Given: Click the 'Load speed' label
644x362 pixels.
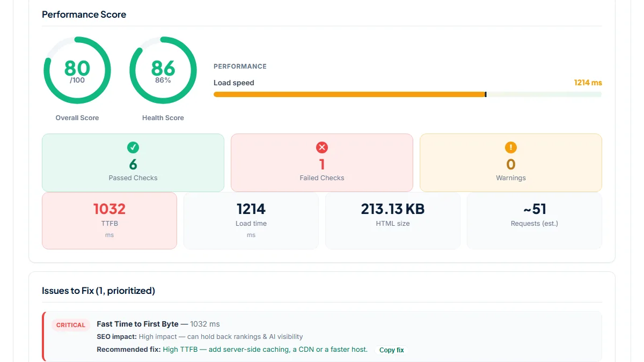Looking at the screenshot, I should tap(234, 83).
